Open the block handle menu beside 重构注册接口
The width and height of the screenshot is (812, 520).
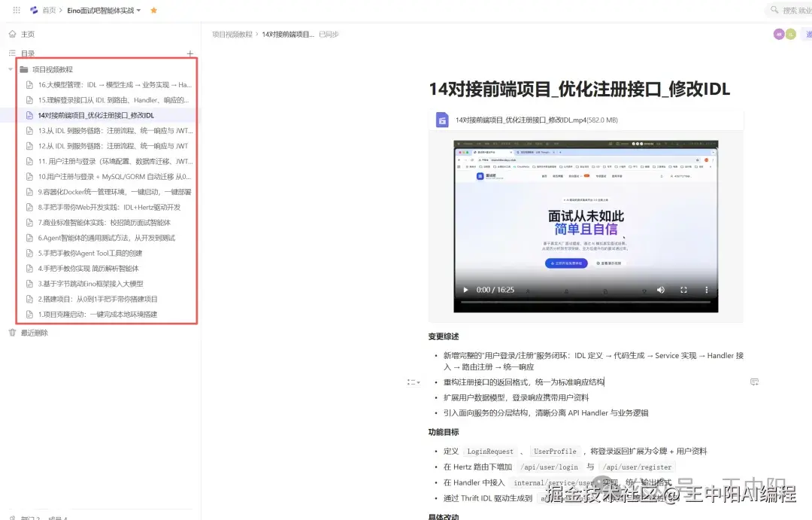414,382
